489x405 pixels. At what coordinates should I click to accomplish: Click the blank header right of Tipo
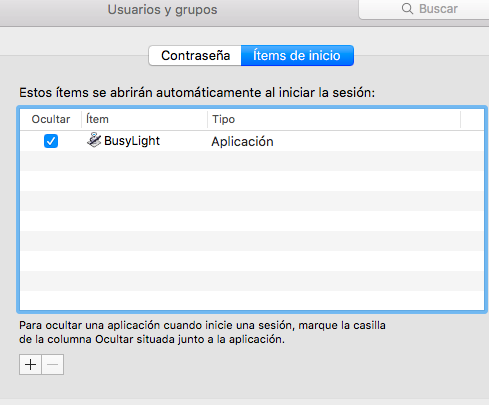click(x=472, y=119)
